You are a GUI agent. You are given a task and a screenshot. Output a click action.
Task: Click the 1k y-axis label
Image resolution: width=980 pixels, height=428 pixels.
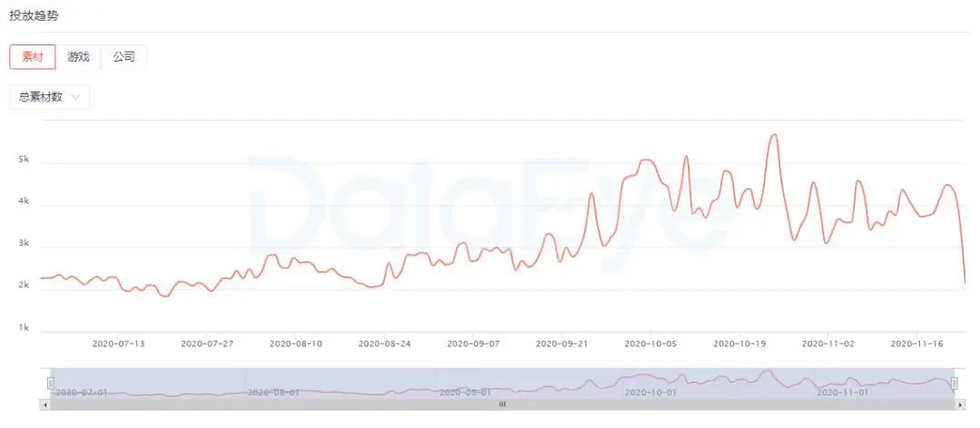tap(24, 328)
